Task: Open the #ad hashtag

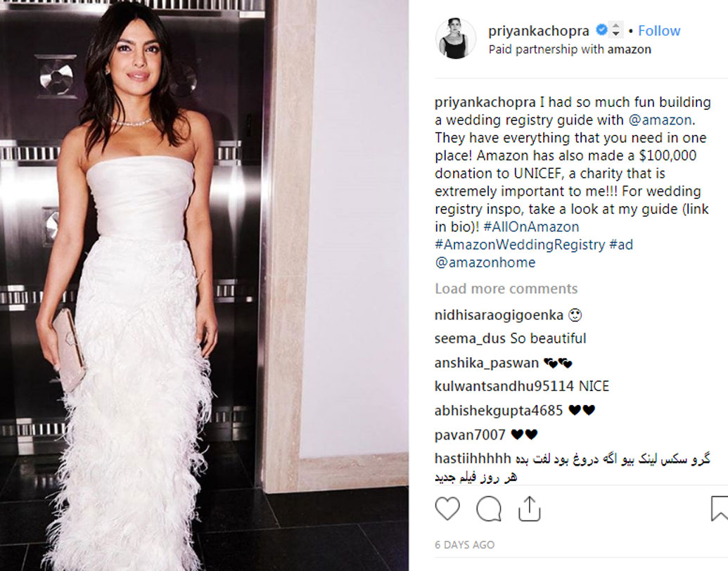Action: click(x=621, y=245)
